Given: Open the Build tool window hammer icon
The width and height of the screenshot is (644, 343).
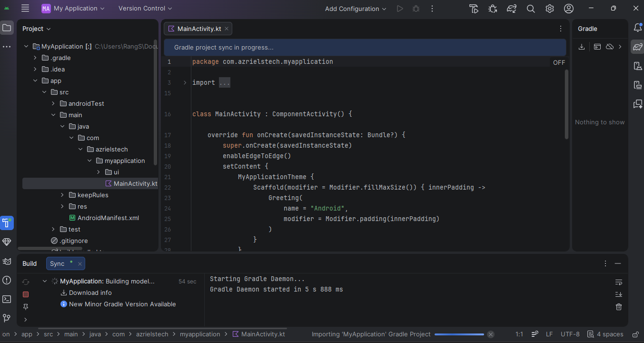Looking at the screenshot, I should click(7, 222).
